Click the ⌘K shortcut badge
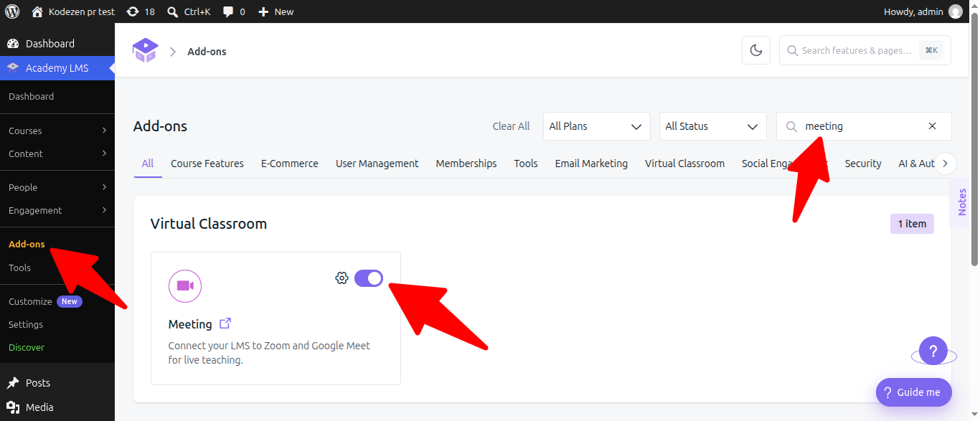Viewport: 980px width, 421px height. coord(931,50)
